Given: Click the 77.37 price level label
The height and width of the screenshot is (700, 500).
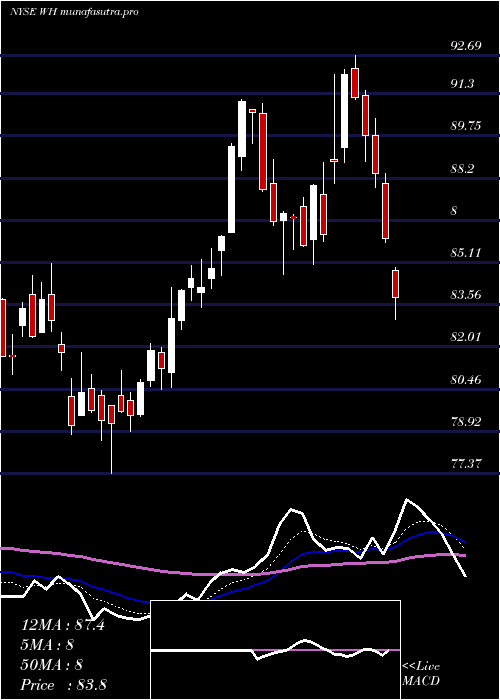Looking at the screenshot, I should (x=466, y=464).
